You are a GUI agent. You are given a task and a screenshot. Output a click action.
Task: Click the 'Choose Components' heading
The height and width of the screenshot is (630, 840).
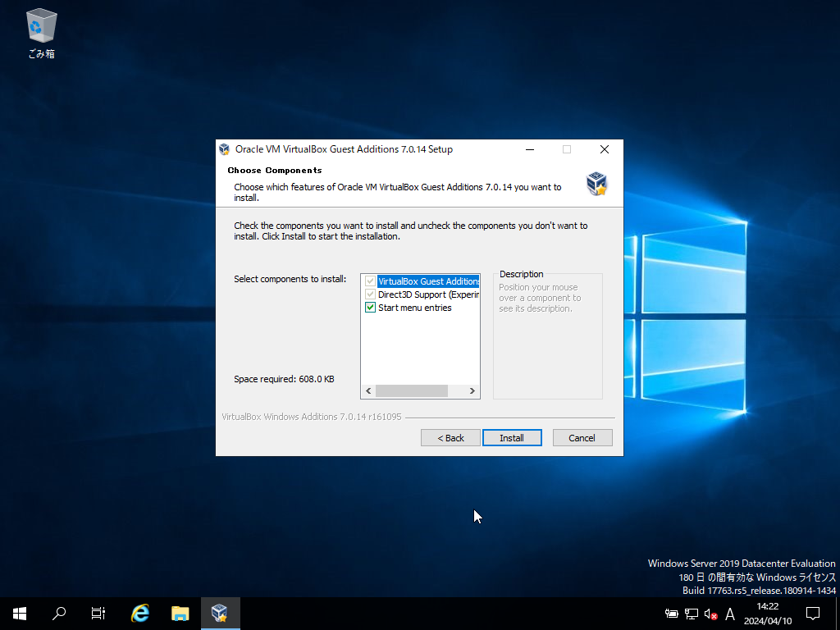[x=275, y=171]
